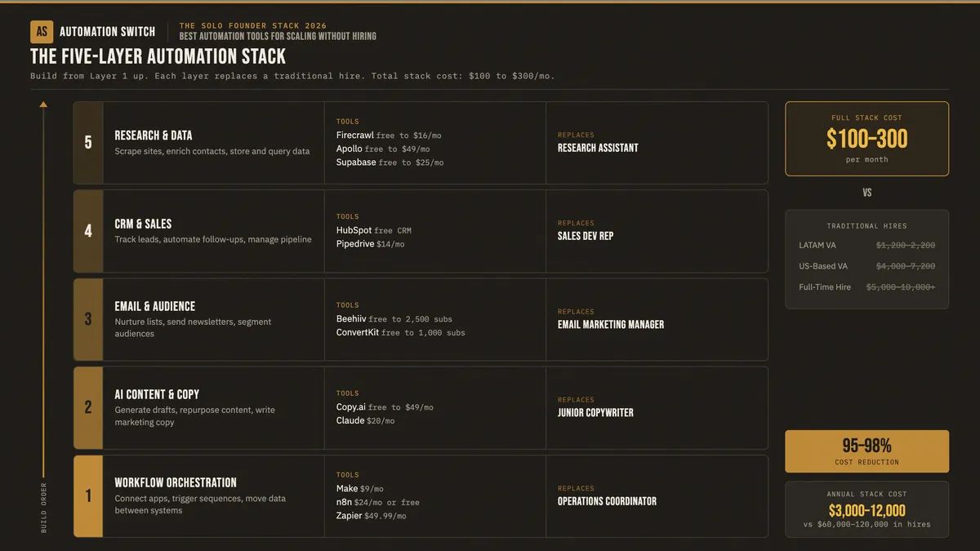Click the layer 1 number tile
The height and width of the screenshot is (551, 980).
click(88, 495)
